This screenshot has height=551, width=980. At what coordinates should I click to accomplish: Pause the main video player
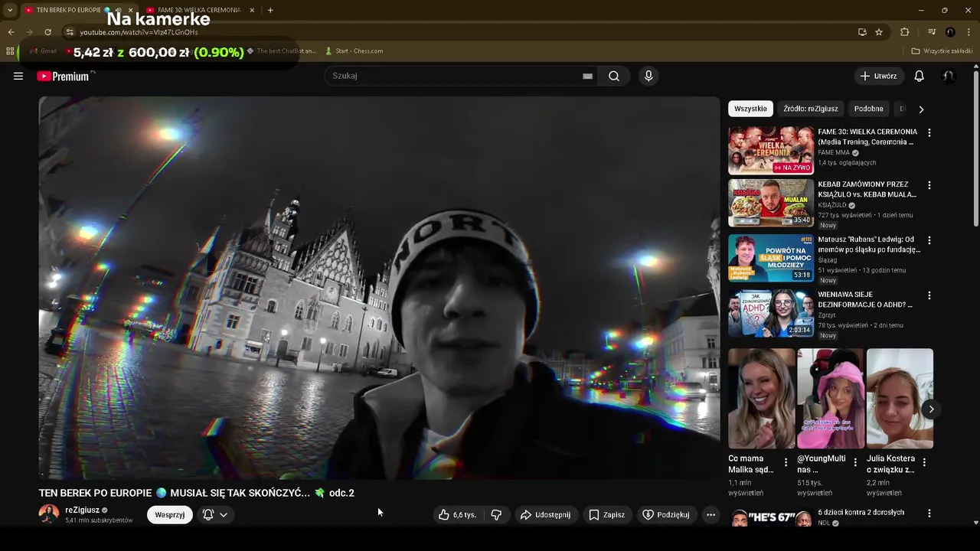[x=379, y=288]
